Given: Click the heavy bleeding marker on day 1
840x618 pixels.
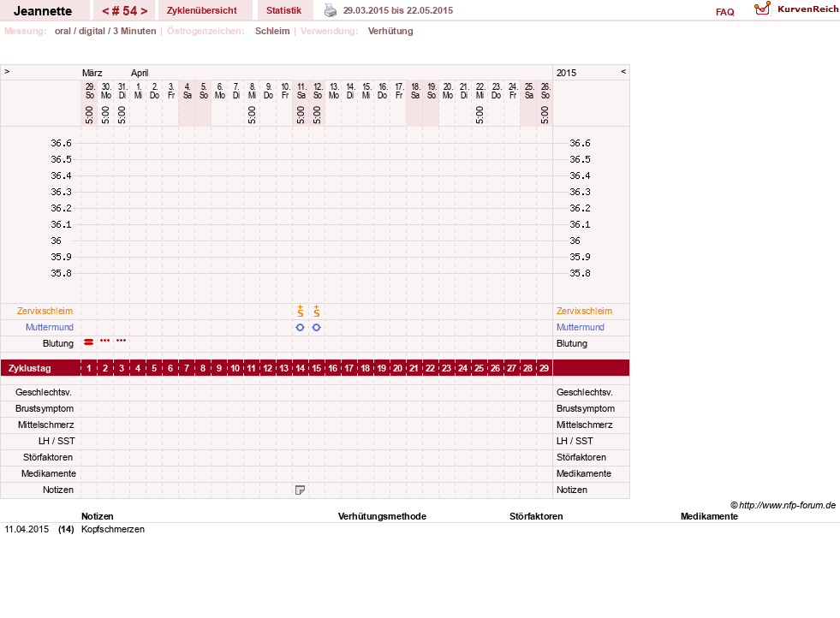Looking at the screenshot, I should [89, 342].
